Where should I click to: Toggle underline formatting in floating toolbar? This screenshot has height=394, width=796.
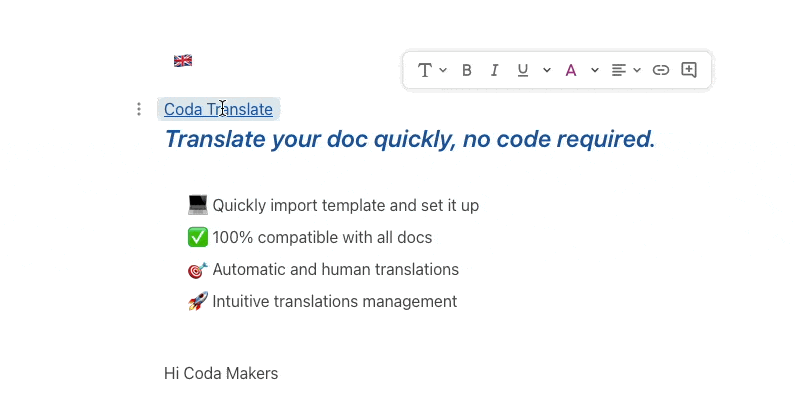(x=522, y=70)
